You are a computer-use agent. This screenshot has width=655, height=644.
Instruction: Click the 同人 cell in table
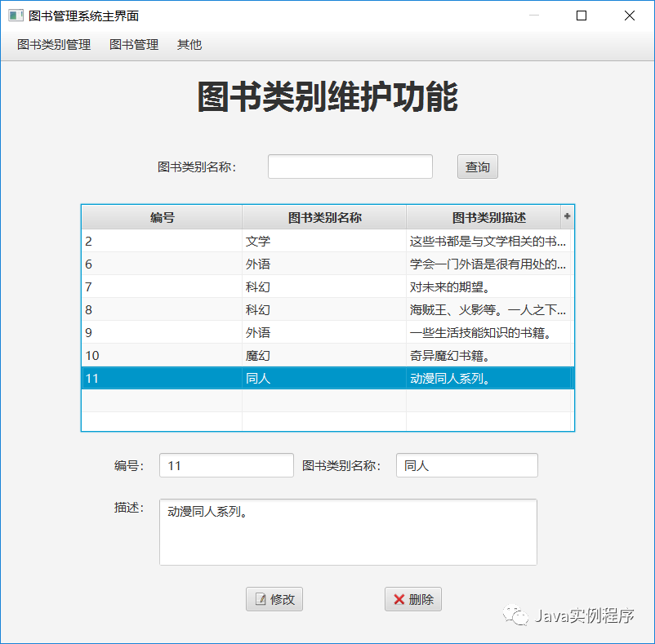pyautogui.click(x=324, y=378)
